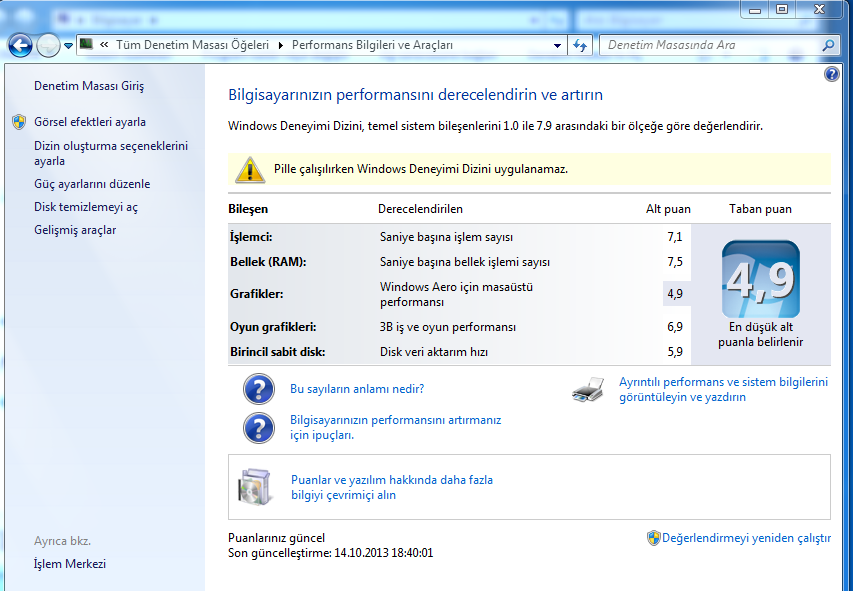The height and width of the screenshot is (591, 853).
Task: Click the Back navigation arrow button
Action: coord(20,45)
